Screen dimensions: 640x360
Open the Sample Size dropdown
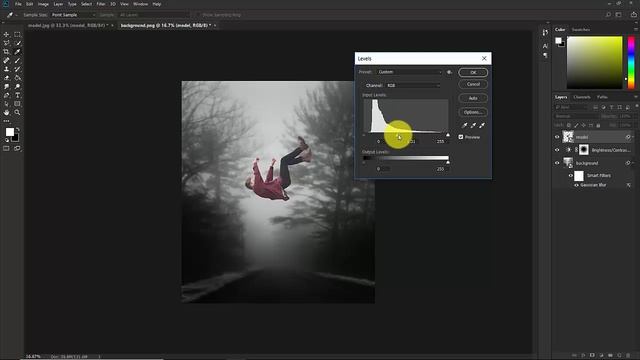coord(73,15)
